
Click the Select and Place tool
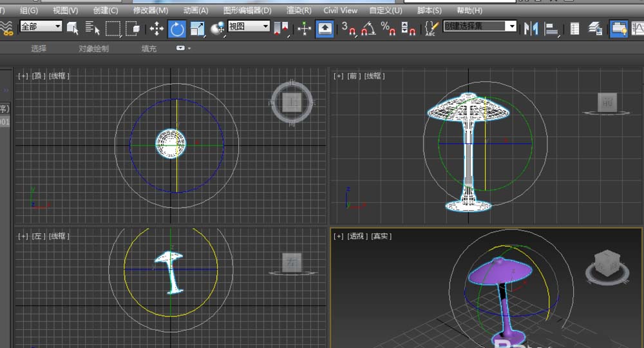(x=218, y=28)
